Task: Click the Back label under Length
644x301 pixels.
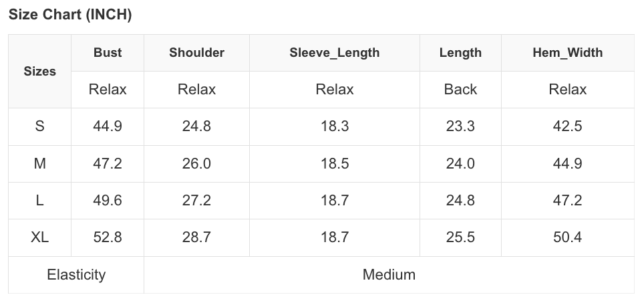Action: [460, 90]
